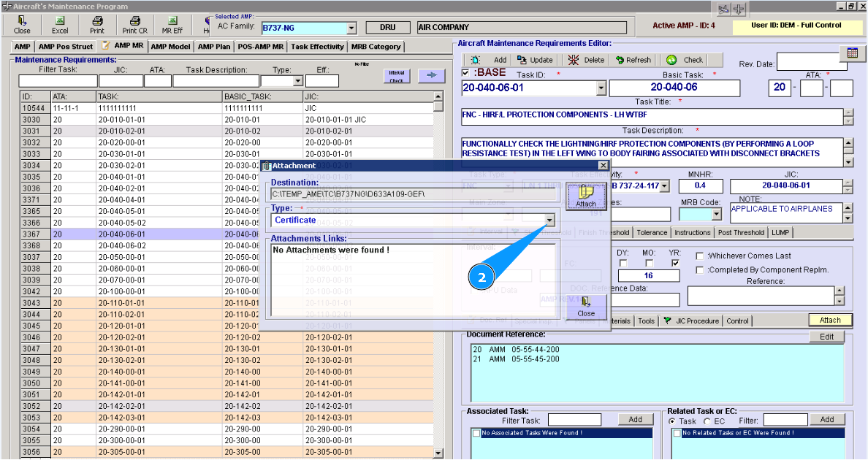Expand the attachment Type dropdown
The height and width of the screenshot is (460, 868).
(549, 220)
